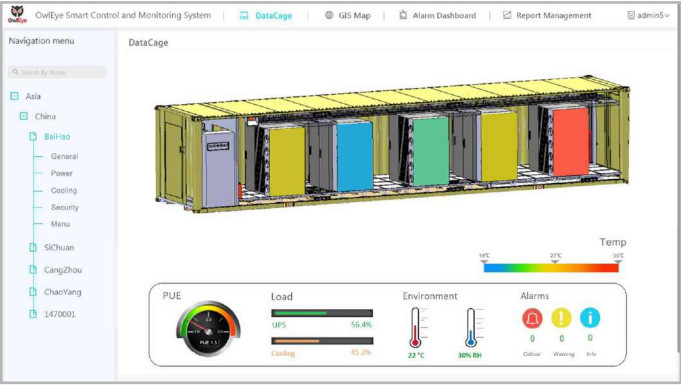This screenshot has width=681, height=385.
Task: Click the CangZhou document icon
Action: tap(33, 270)
